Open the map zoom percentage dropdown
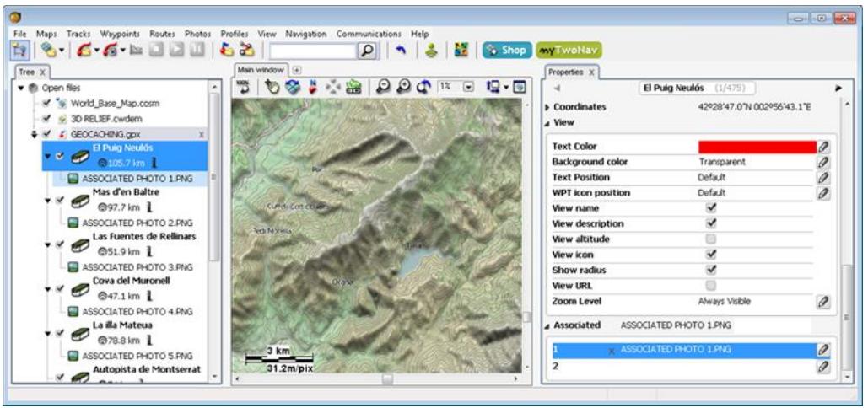Viewport: 868px width, 408px height. [468, 88]
